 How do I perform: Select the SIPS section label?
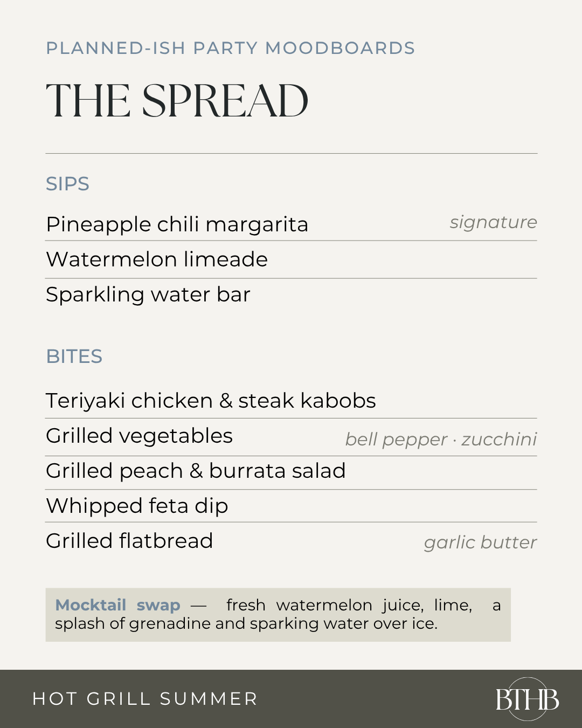click(68, 184)
